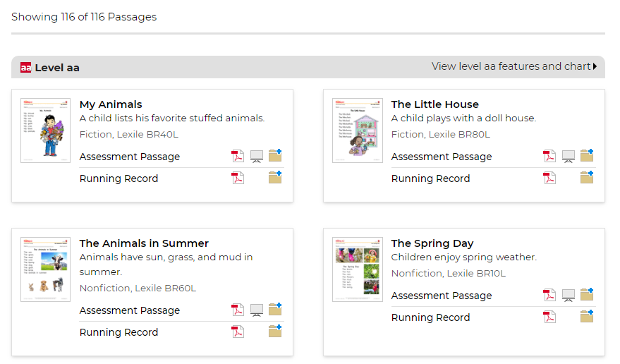620x364 pixels.
Task: Open the My Animals passage title
Action: click(111, 104)
